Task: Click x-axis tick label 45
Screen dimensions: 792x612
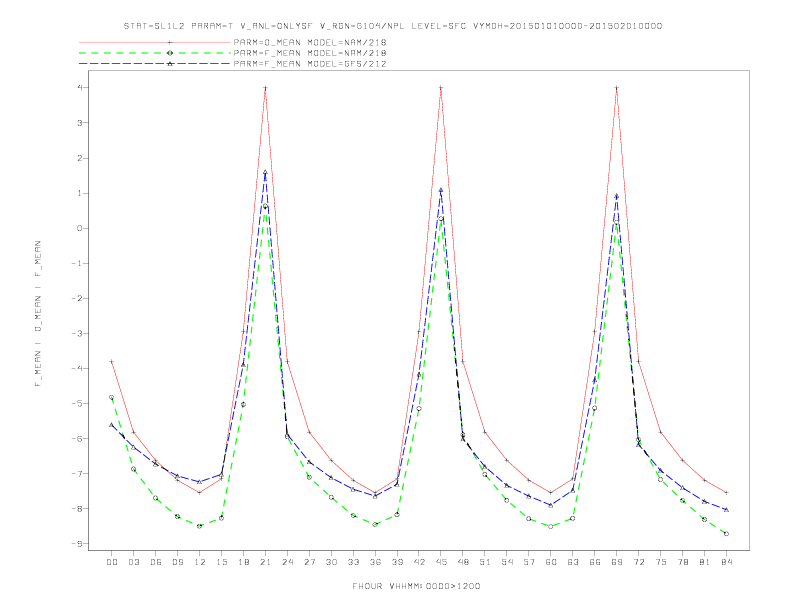Action: coord(441,562)
